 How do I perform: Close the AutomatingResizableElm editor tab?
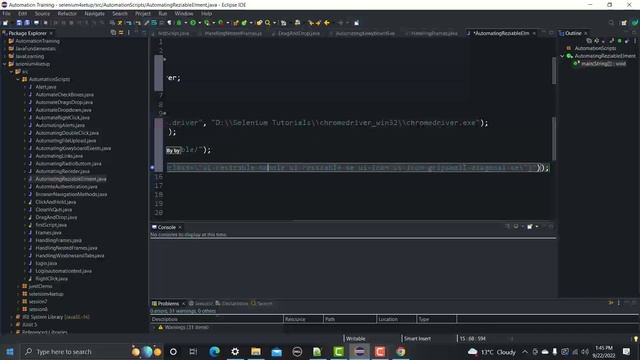pos(534,33)
